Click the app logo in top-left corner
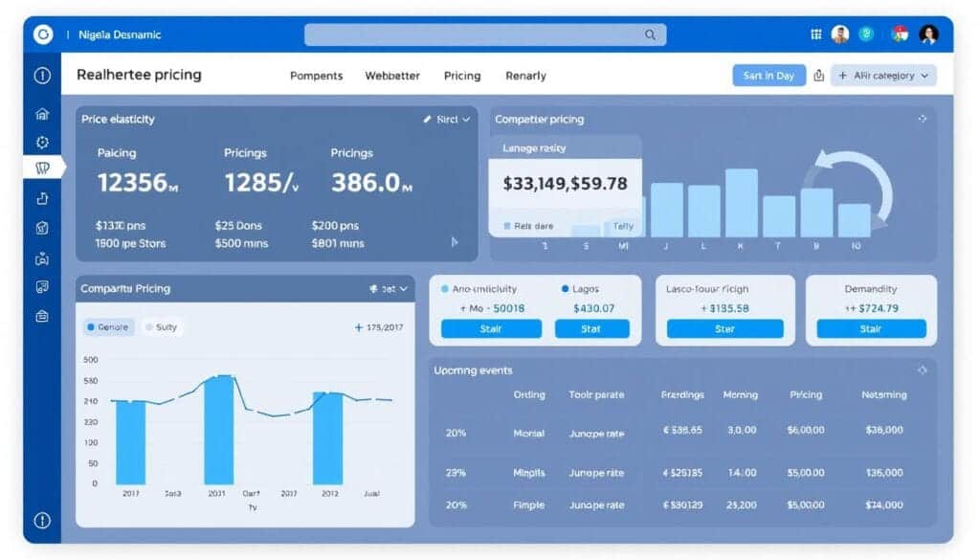Image resolution: width=980 pixels, height=560 pixels. tap(43, 34)
